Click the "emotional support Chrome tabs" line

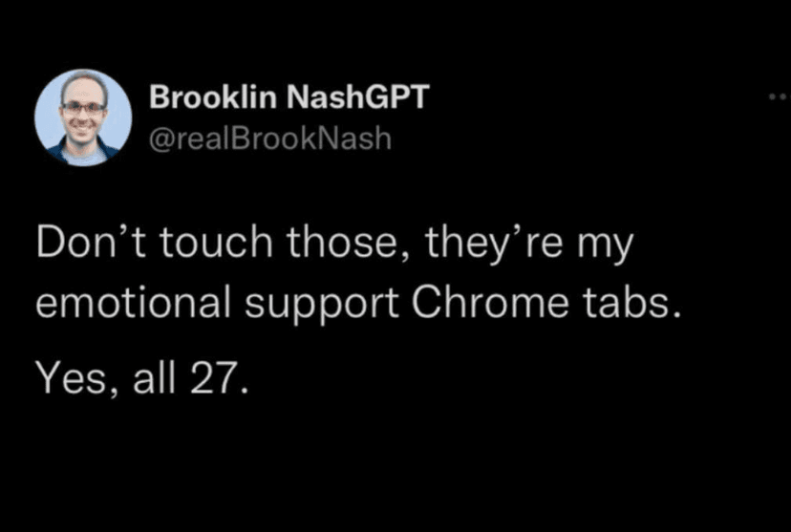click(x=359, y=303)
